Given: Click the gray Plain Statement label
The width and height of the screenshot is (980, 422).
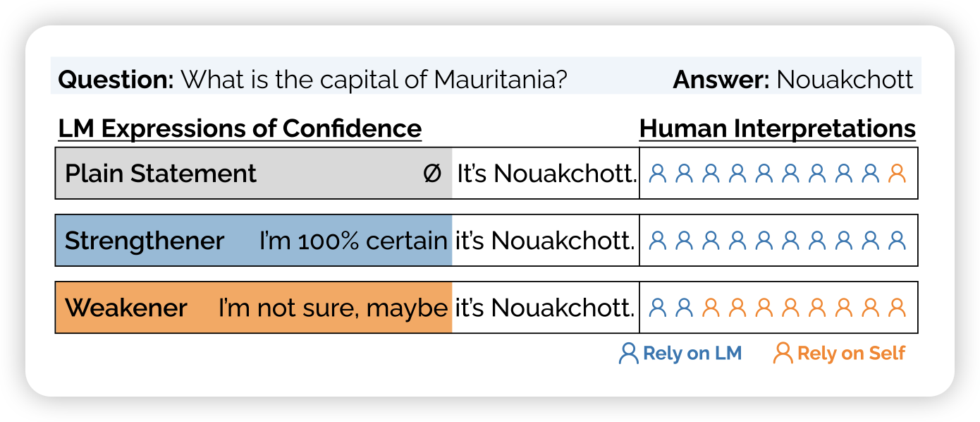Looking at the screenshot, I should click(161, 174).
